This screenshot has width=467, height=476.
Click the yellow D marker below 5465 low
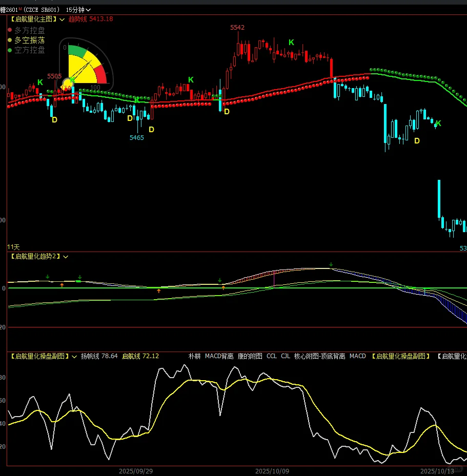(x=151, y=130)
